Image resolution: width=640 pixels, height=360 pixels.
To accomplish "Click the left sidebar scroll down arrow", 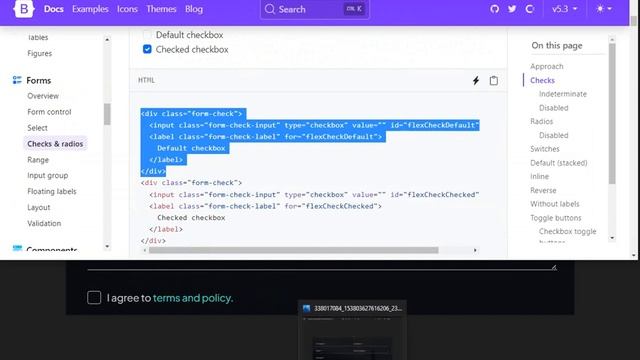I will 107,246.
